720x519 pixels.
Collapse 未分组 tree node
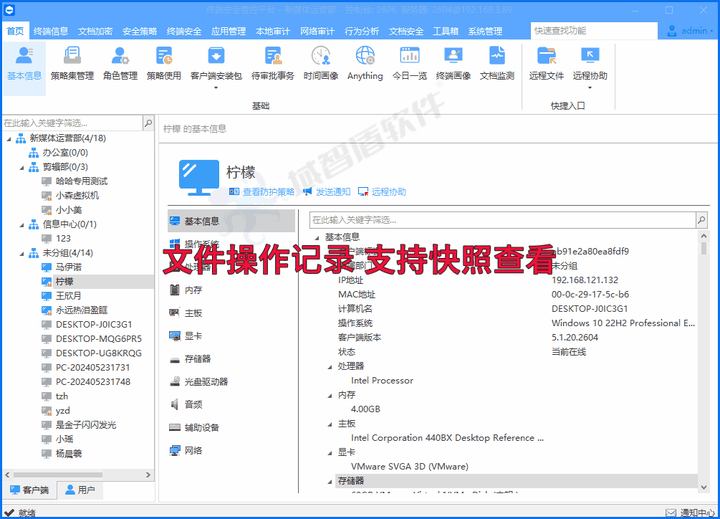pos(22,253)
